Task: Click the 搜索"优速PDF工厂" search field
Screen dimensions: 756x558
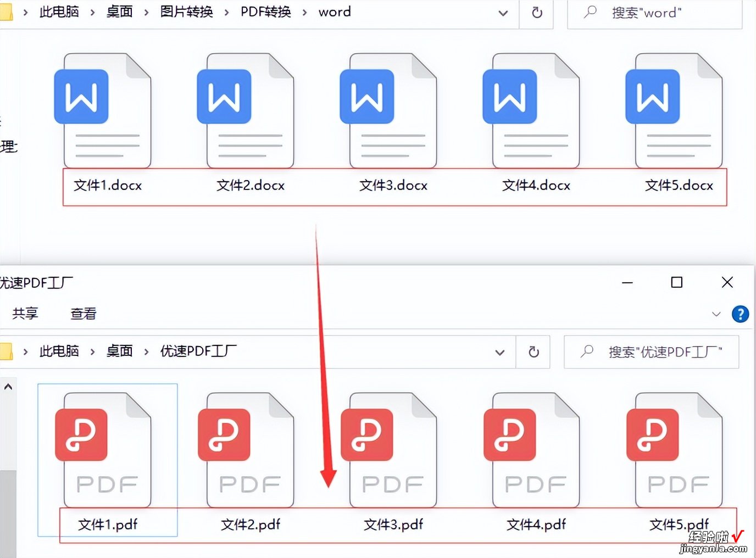Action: click(x=651, y=352)
